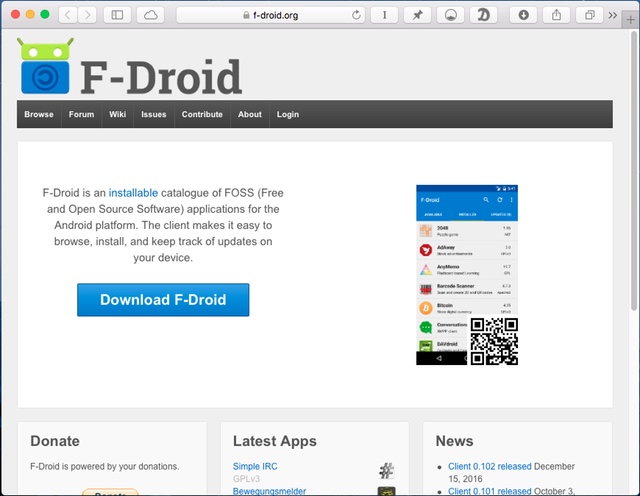Click the round face extension icon
The width and height of the screenshot is (640, 496).
point(451,15)
